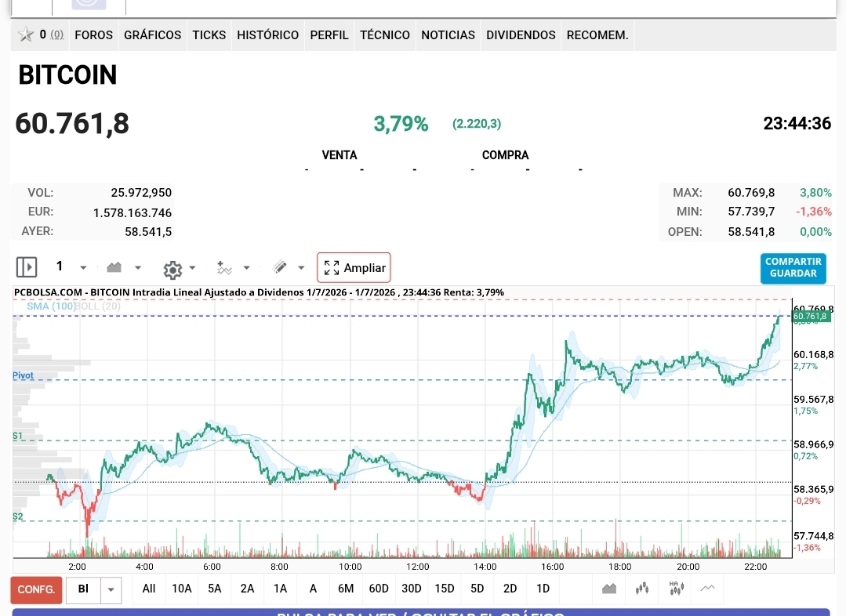Select the 60D time range

pyautogui.click(x=379, y=589)
